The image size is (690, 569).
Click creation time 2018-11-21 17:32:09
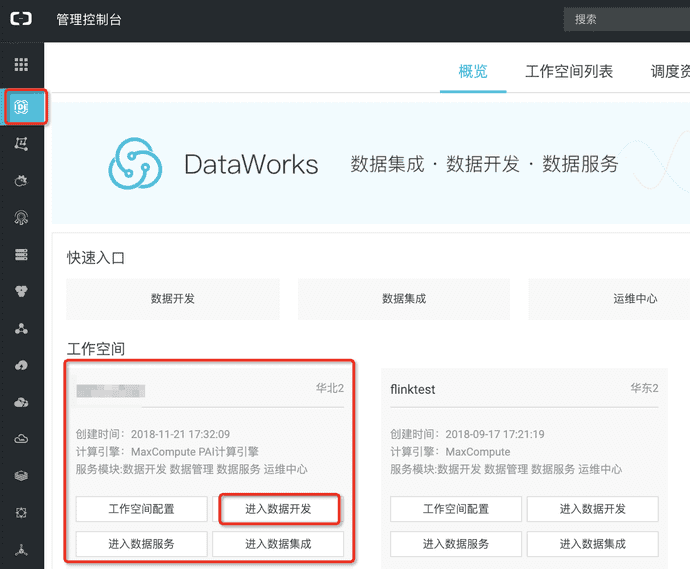(x=180, y=434)
